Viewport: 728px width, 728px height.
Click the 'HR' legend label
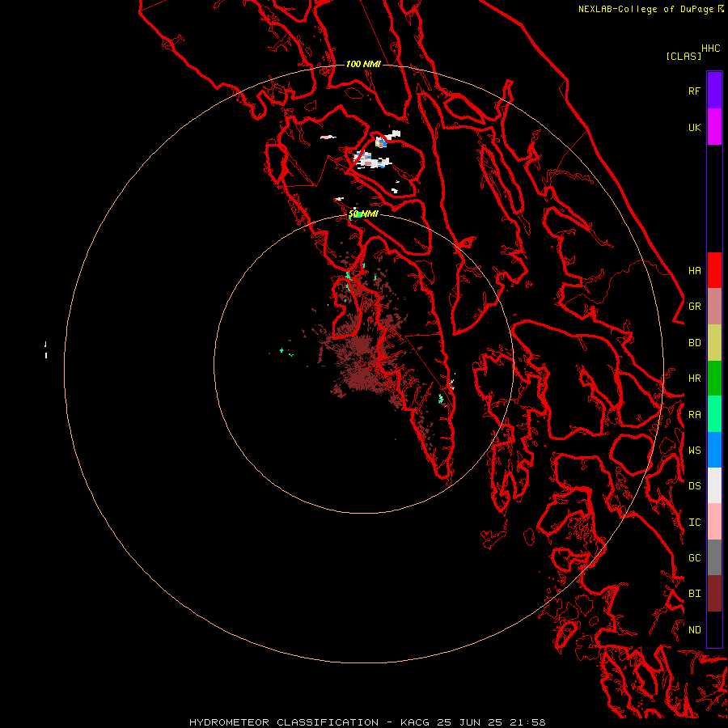coord(694,379)
